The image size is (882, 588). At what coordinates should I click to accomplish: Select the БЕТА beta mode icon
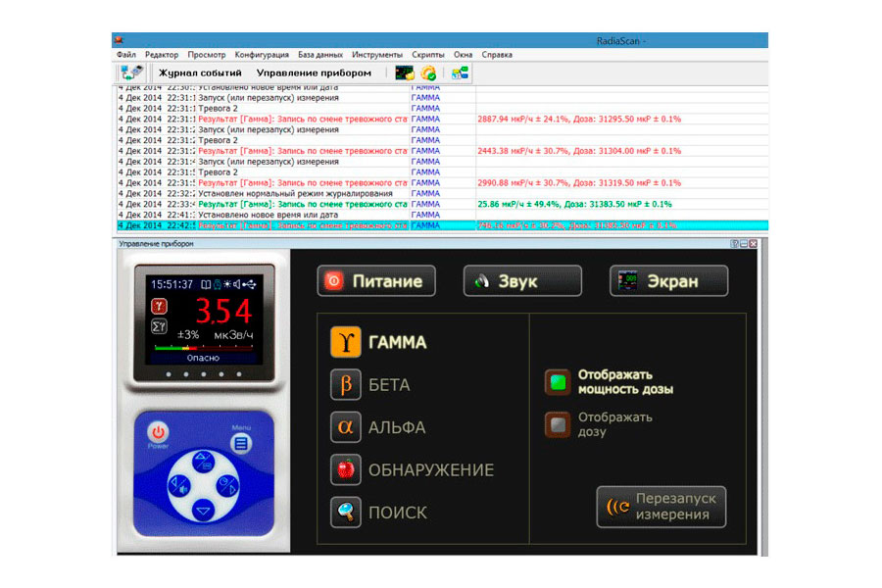click(345, 384)
